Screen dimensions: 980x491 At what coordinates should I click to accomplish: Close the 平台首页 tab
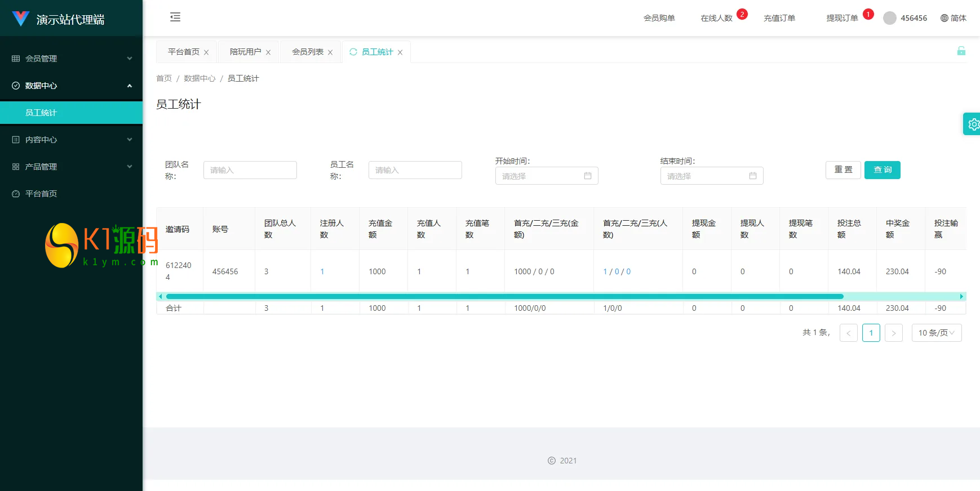tap(206, 52)
